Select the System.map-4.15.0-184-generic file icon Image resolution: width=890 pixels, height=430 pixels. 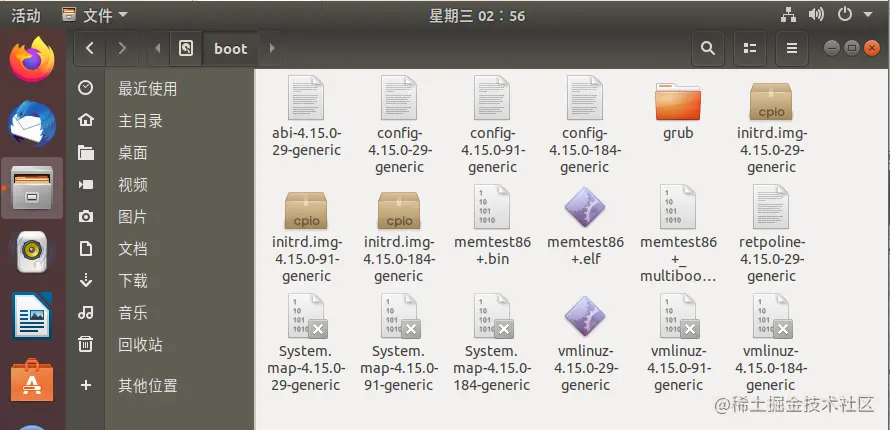493,315
